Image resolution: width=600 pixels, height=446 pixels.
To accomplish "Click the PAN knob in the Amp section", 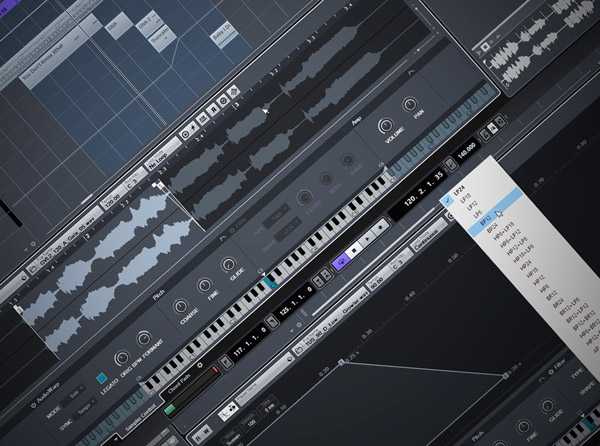I will (x=409, y=104).
